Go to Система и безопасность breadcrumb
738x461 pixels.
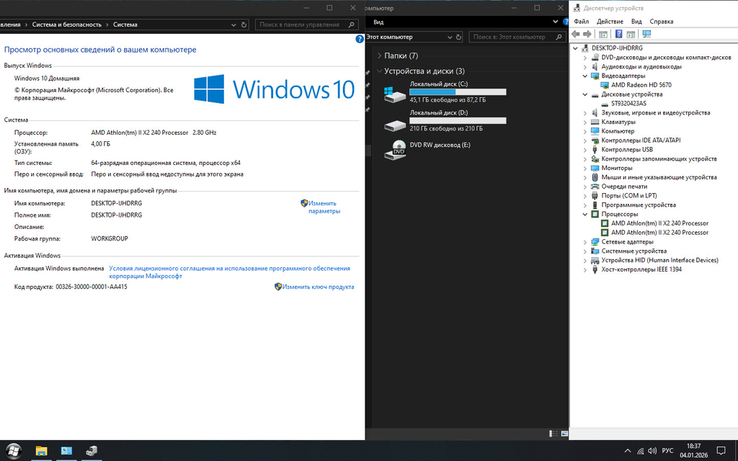[67, 24]
